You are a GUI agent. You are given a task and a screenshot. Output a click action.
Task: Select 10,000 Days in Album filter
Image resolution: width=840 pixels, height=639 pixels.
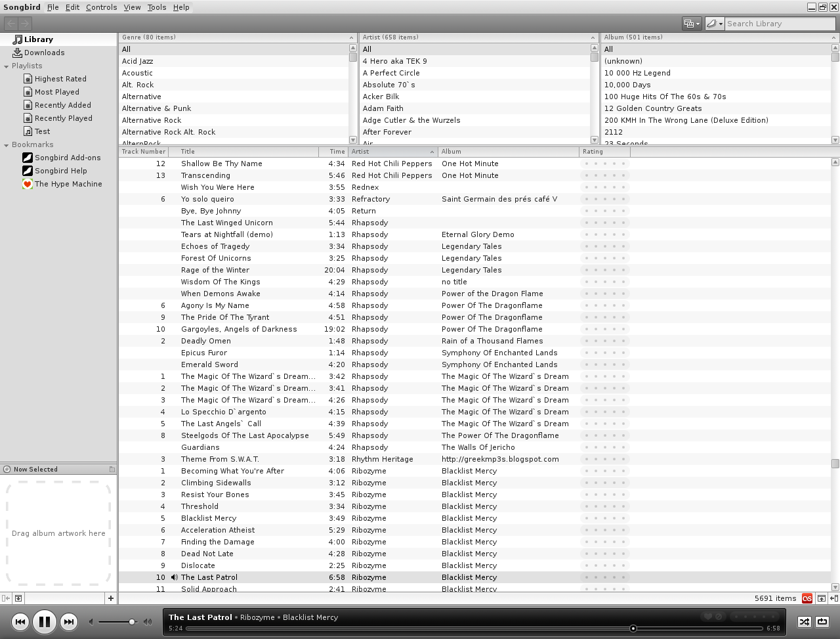(x=716, y=85)
